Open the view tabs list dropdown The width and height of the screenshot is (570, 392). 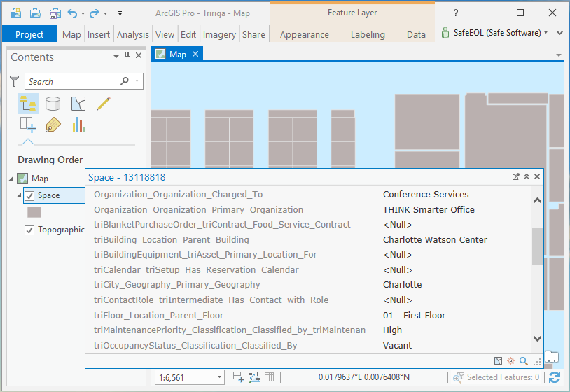point(559,55)
